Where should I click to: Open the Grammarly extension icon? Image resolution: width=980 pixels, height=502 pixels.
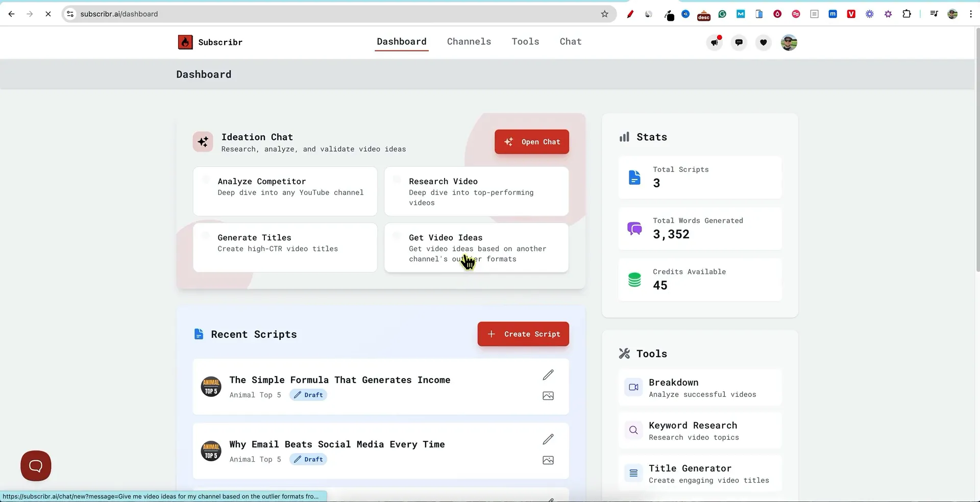722,14
